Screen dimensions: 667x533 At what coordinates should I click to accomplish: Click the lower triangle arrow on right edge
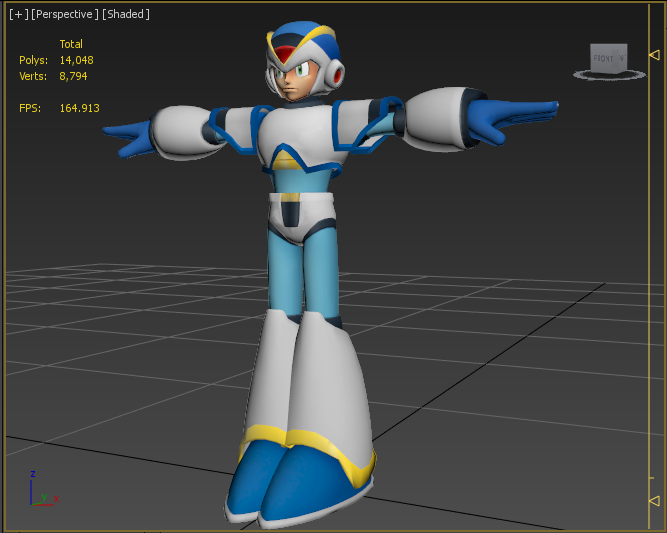click(x=654, y=501)
